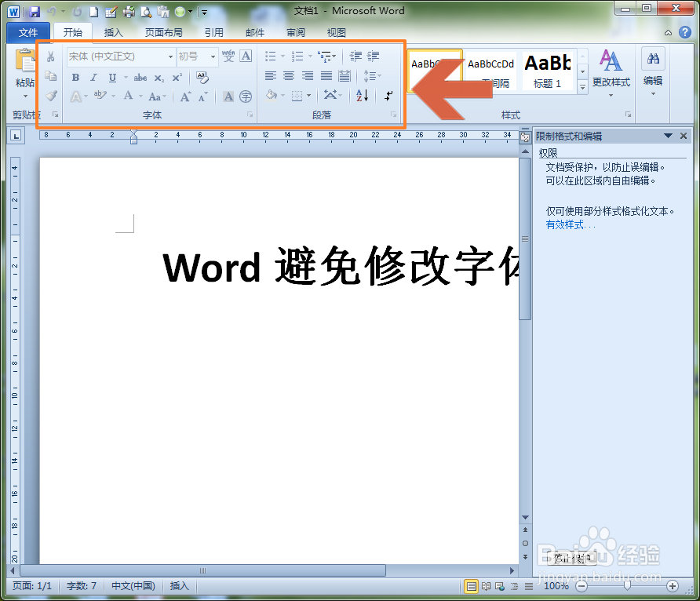Toggle Align Text Right
This screenshot has height=601, width=700.
(308, 76)
